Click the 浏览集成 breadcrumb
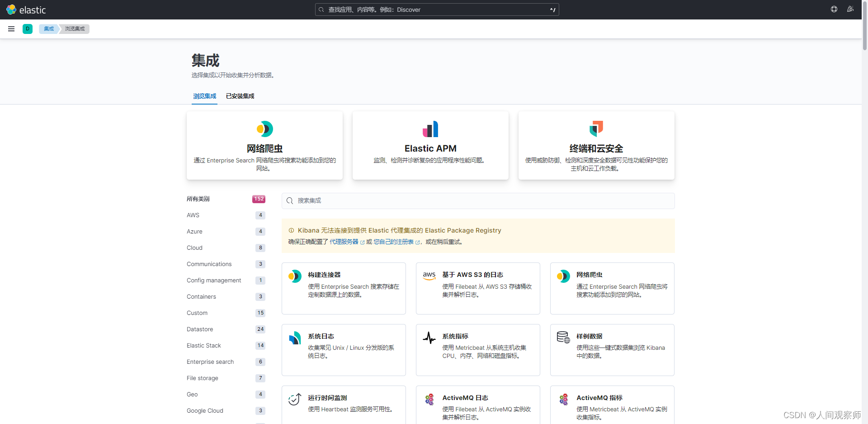The width and height of the screenshot is (868, 424). pos(75,29)
